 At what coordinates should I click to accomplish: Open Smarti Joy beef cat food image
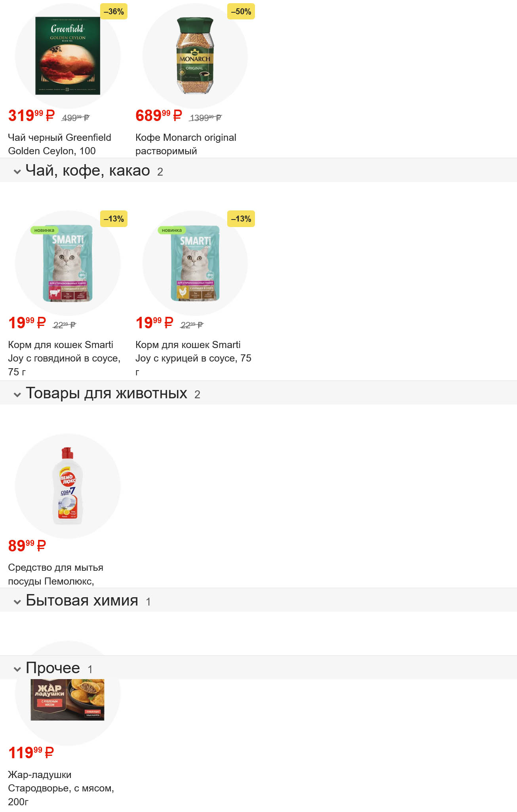(68, 263)
